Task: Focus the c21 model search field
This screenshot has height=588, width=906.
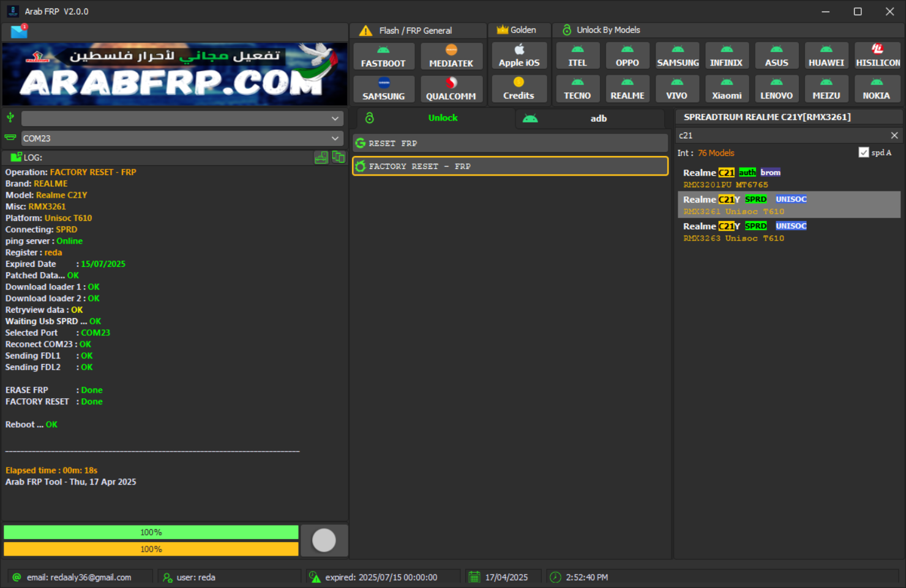Action: point(782,135)
